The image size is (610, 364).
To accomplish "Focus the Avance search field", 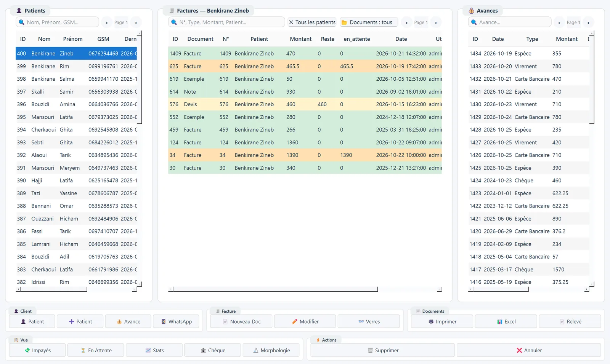I will pos(510,22).
